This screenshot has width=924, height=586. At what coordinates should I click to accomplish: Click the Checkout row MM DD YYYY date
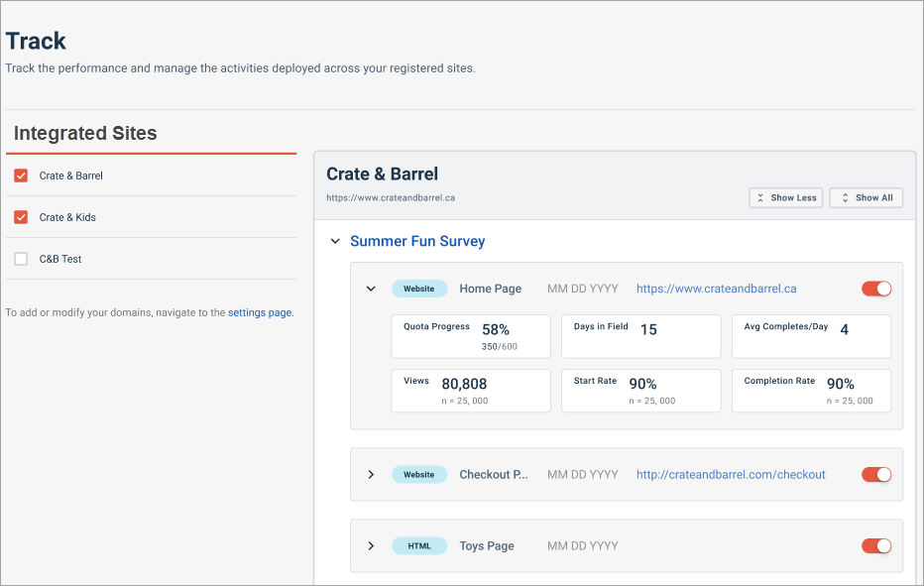click(x=583, y=475)
